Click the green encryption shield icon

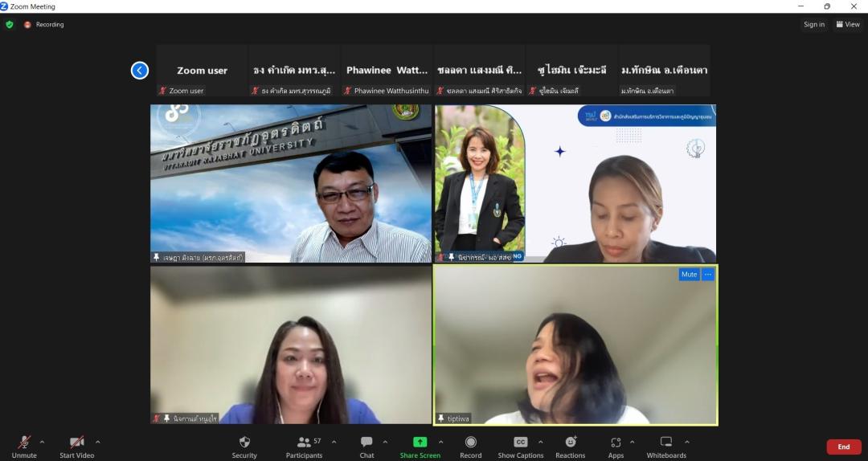(10, 25)
